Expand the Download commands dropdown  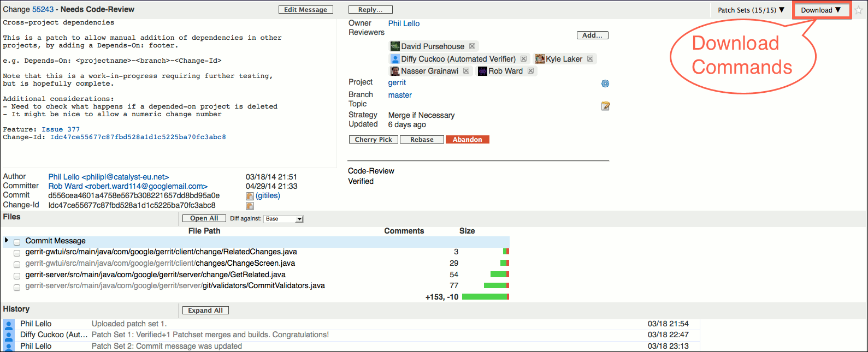pos(820,10)
